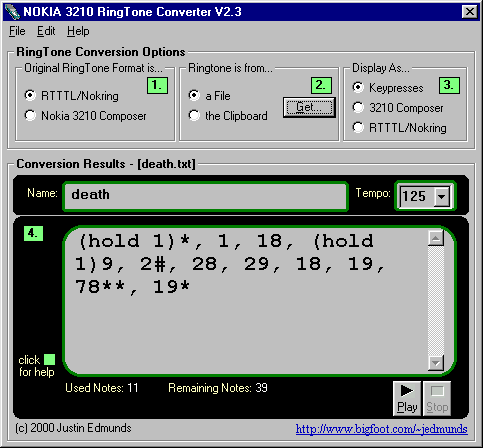The image size is (483, 448).
Task: Click the green step 2 help badge
Action: click(x=321, y=85)
